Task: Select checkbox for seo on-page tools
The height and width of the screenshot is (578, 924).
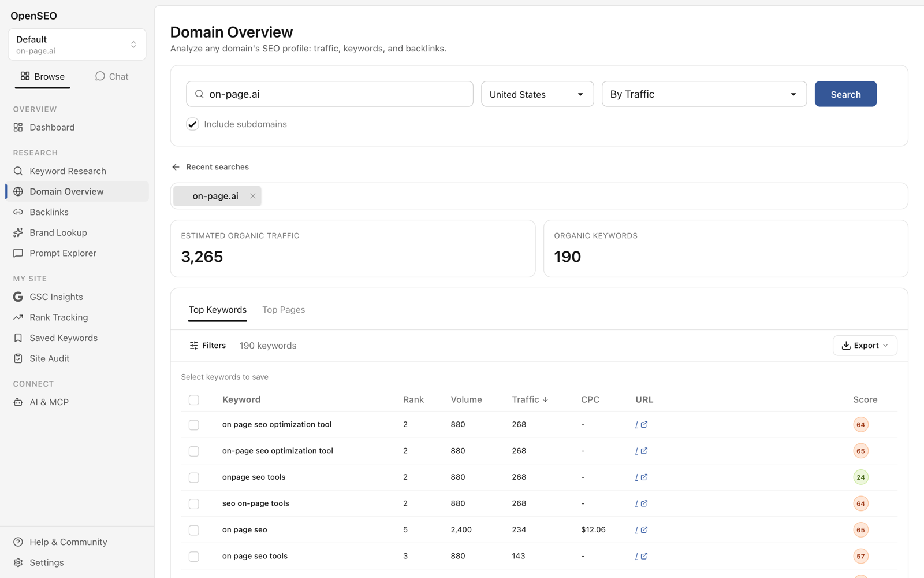Action: coord(194,504)
